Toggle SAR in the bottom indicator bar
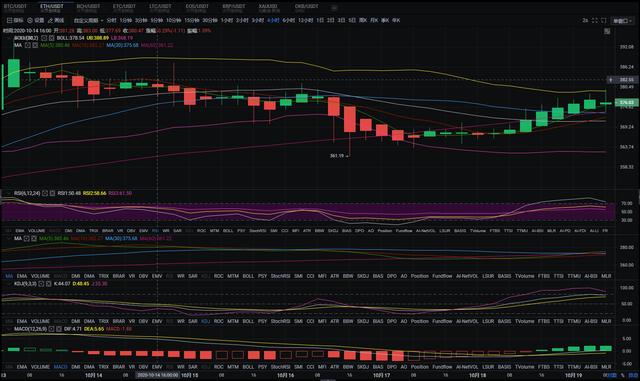 (x=193, y=367)
